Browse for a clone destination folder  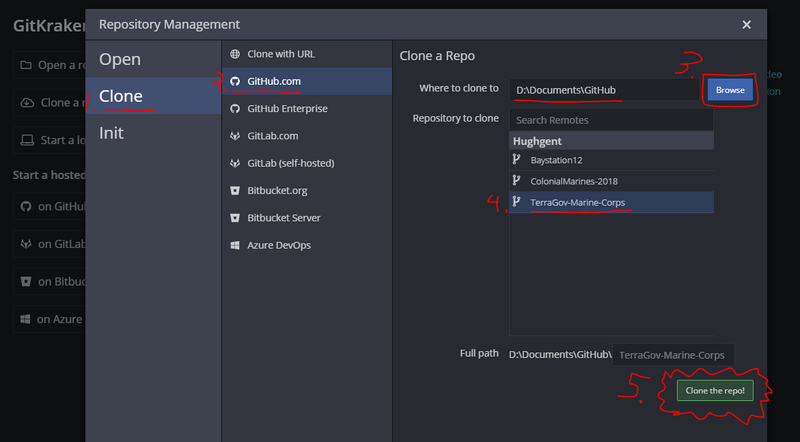click(x=730, y=90)
